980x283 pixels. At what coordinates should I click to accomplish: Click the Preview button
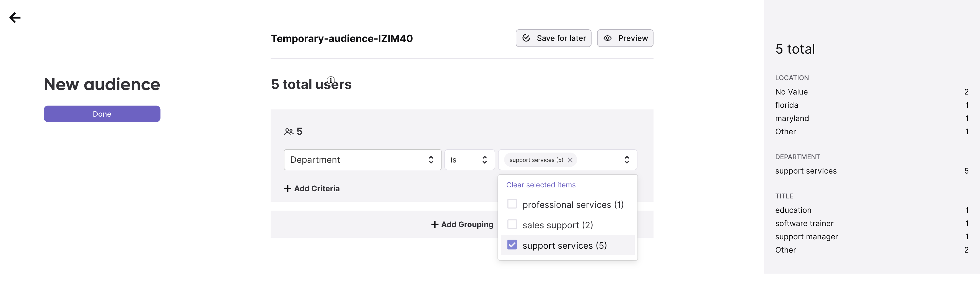point(625,38)
